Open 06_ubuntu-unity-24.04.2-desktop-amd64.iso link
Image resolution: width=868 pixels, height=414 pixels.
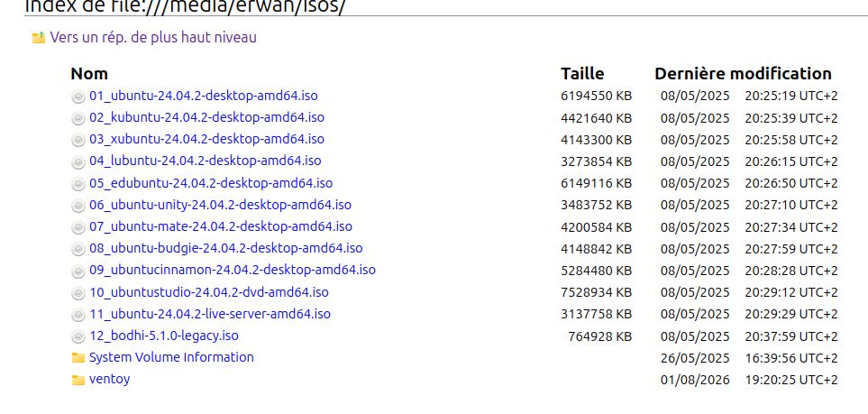(220, 205)
